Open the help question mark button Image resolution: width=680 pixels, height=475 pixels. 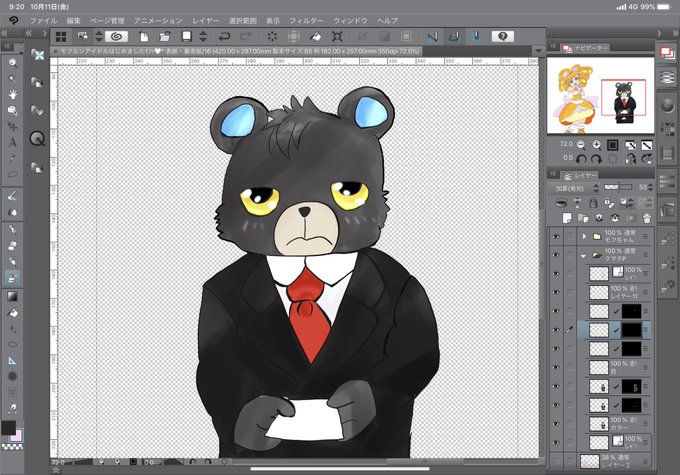(502, 36)
